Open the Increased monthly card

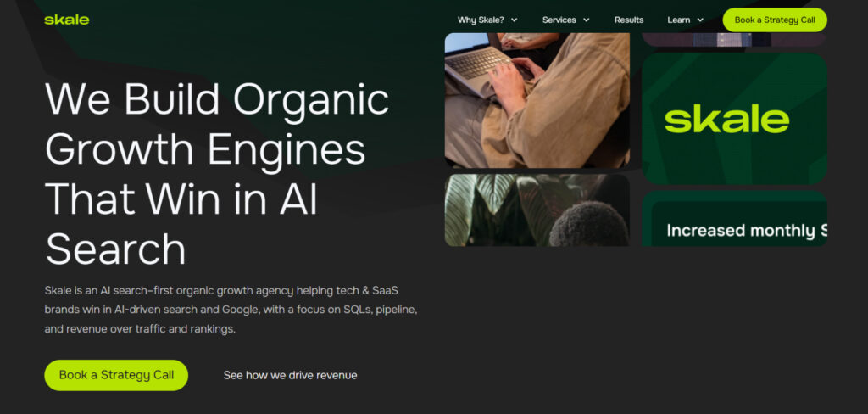(x=734, y=219)
